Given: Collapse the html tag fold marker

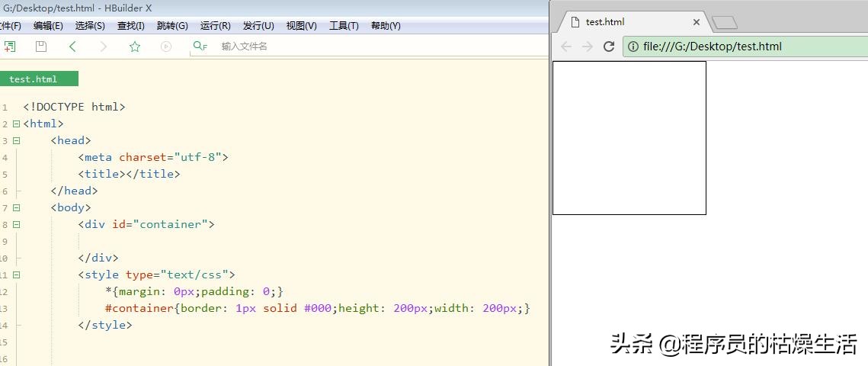Looking at the screenshot, I should tap(16, 124).
